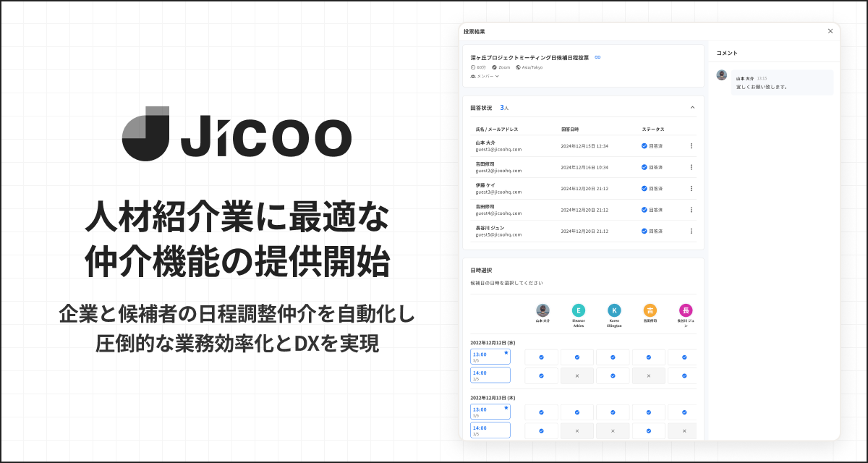Click name 長谷川 ジュン in respondents table
The image size is (868, 463).
490,228
